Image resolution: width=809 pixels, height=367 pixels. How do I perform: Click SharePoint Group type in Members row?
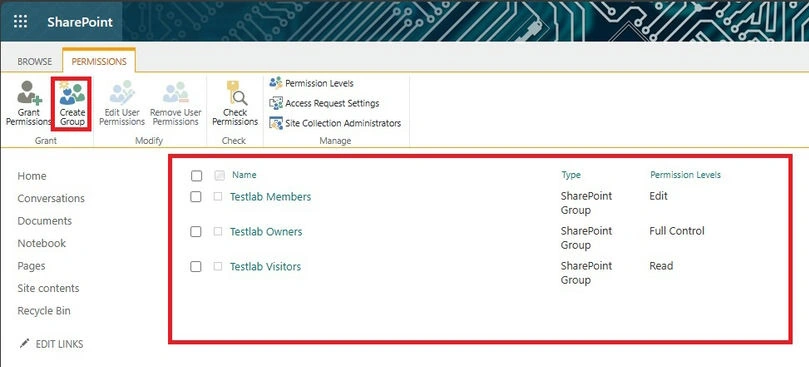point(587,203)
